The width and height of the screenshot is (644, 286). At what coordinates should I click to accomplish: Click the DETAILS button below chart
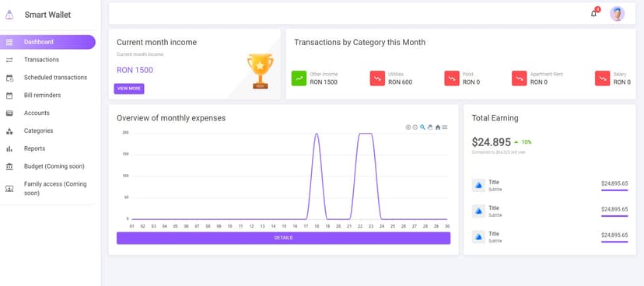pos(283,238)
